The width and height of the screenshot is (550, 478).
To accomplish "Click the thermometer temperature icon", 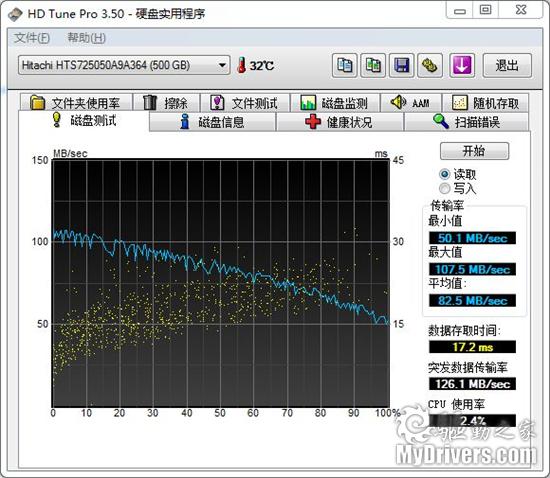I will (241, 65).
